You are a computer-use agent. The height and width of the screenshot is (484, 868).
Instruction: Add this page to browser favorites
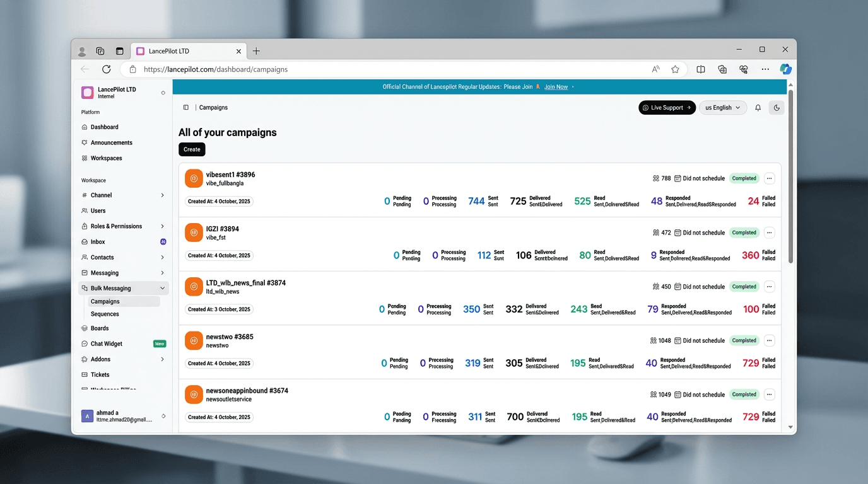point(675,69)
